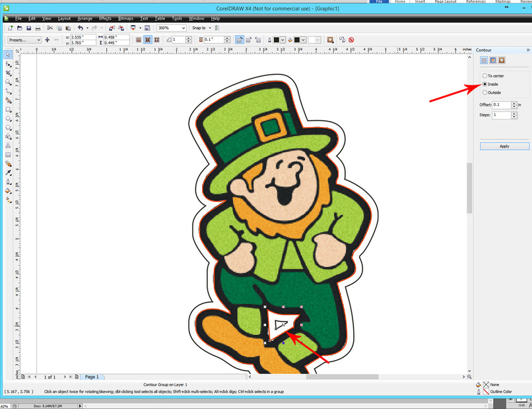Enable the Outside contour option
Image resolution: width=532 pixels, height=409 pixels.
(486, 92)
